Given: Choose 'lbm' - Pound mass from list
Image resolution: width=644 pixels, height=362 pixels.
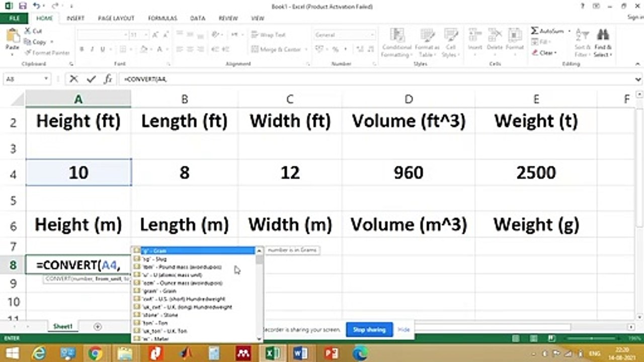Looking at the screenshot, I should [x=195, y=267].
